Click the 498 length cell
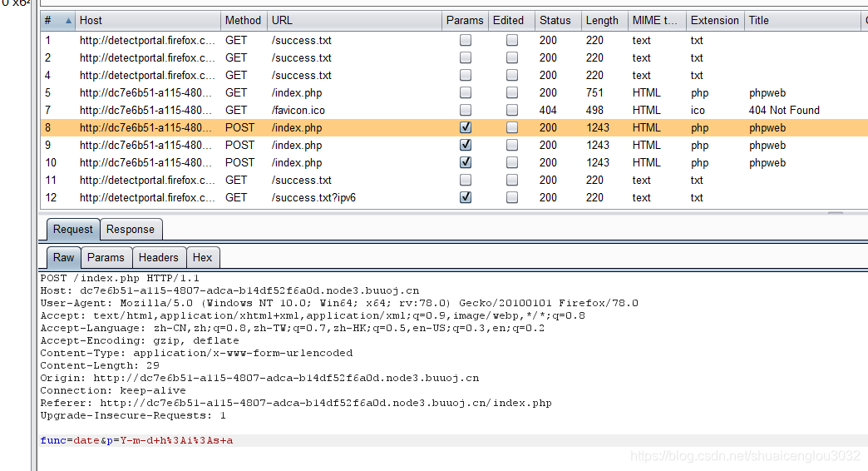The image size is (868, 471). click(594, 111)
